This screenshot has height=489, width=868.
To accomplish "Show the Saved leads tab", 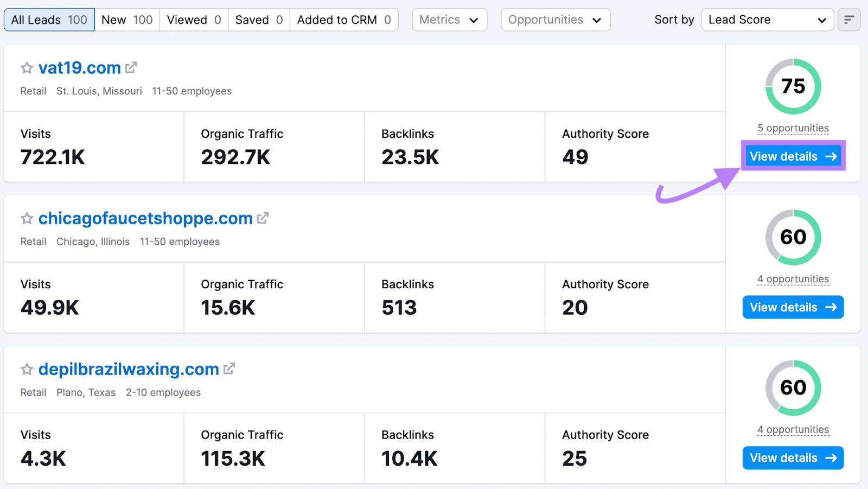I will pyautogui.click(x=259, y=20).
